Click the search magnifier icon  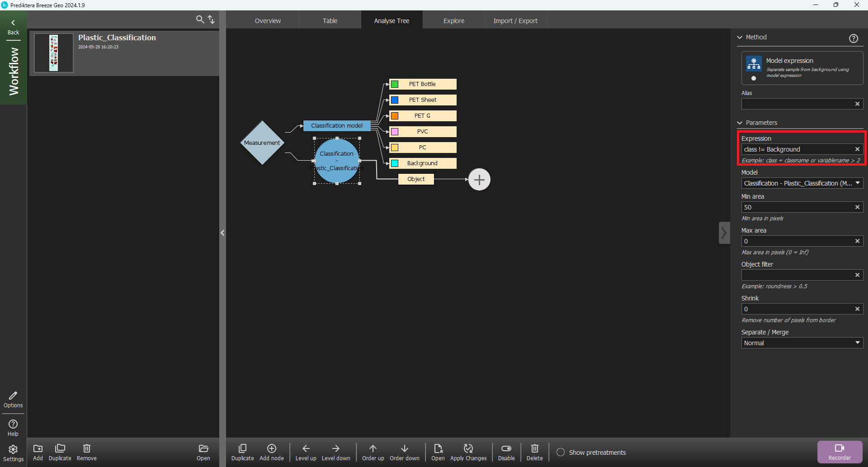point(200,19)
